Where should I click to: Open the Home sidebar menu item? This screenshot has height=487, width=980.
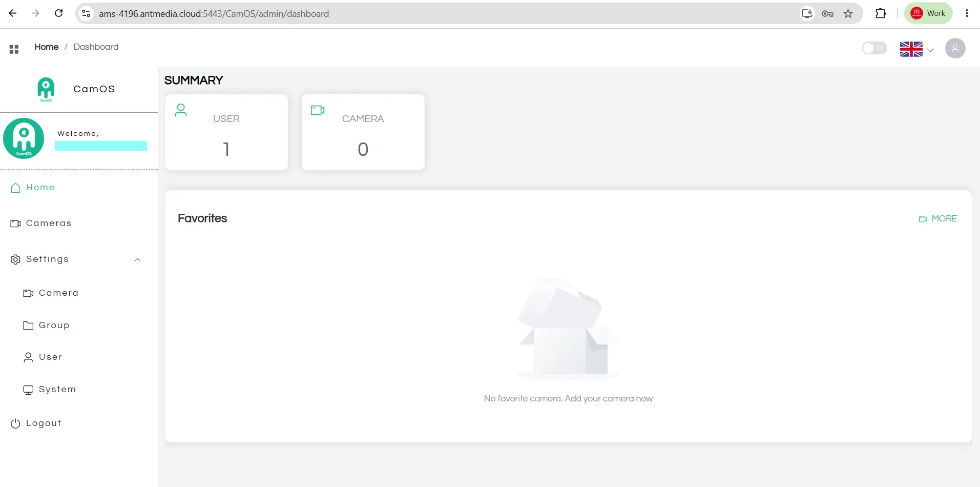(79, 188)
